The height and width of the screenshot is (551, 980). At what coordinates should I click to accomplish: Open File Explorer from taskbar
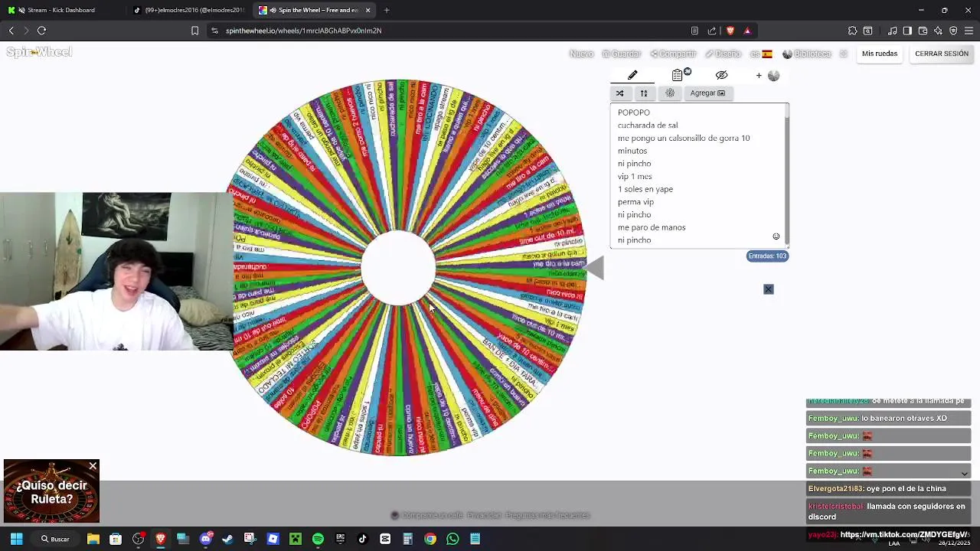[x=93, y=539]
